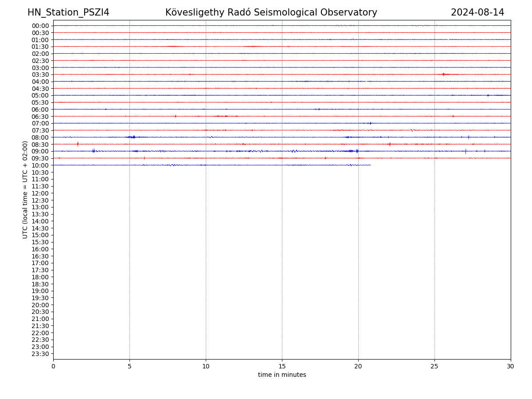Click the red spike at start of 08:30 trace
This screenshot has width=532, height=399.
(x=78, y=144)
